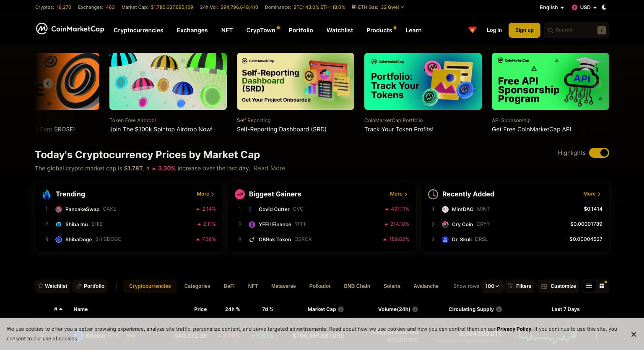The height and width of the screenshot is (350, 644).
Task: Switch to list view icon
Action: pos(589,286)
